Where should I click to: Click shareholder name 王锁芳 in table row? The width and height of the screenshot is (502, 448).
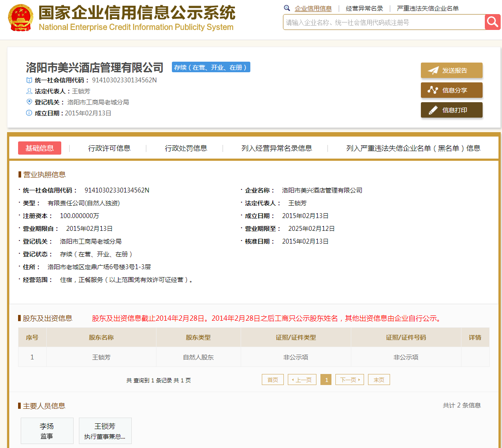pos(101,357)
